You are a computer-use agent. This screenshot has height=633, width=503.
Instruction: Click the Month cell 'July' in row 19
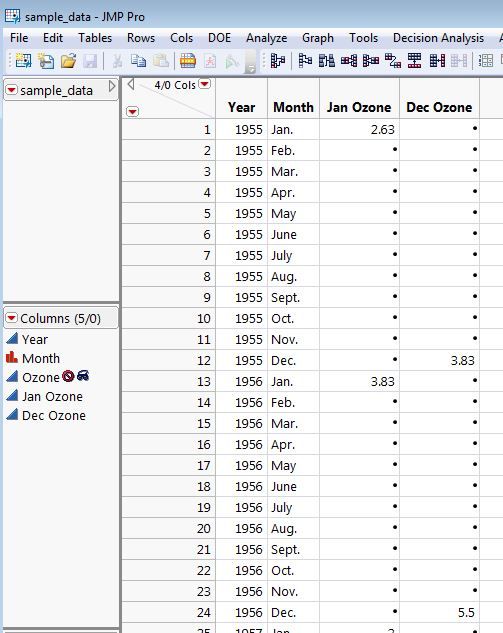(x=293, y=507)
